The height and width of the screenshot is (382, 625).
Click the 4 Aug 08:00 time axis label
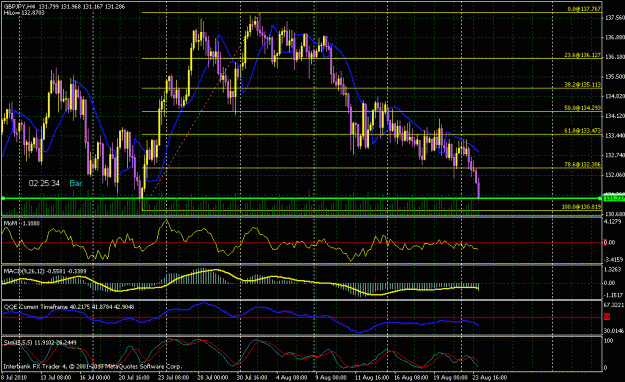(292, 378)
